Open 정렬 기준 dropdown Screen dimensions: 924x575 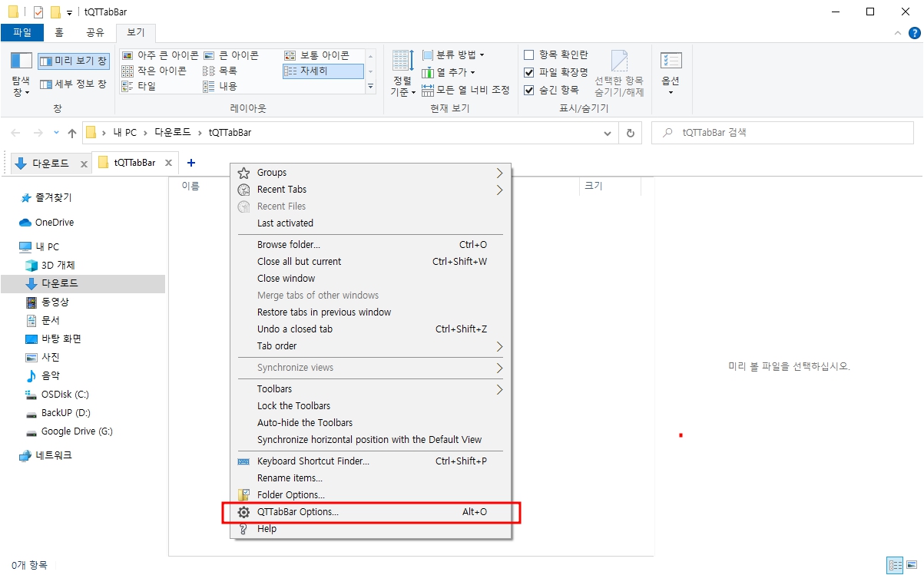coord(402,74)
